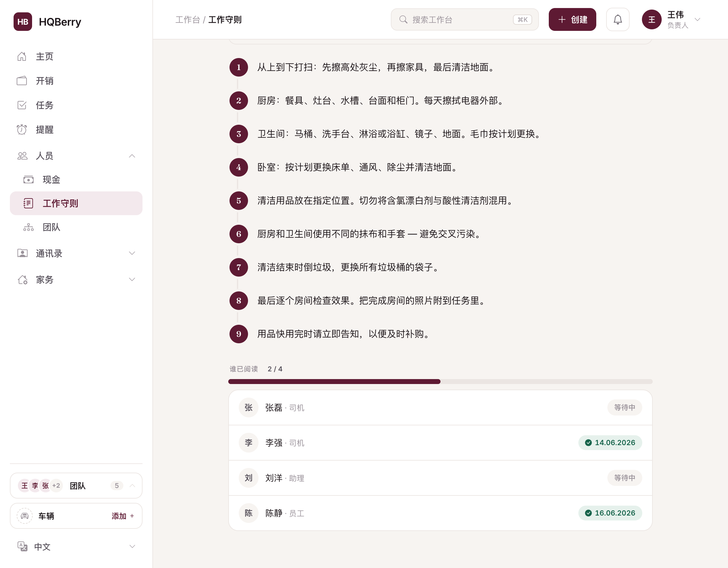Open the 主页 home icon
The width and height of the screenshot is (728, 568).
(22, 56)
